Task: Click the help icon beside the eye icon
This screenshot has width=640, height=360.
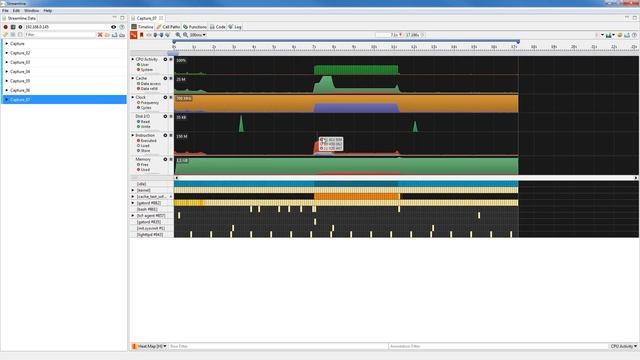Action: tap(122, 27)
